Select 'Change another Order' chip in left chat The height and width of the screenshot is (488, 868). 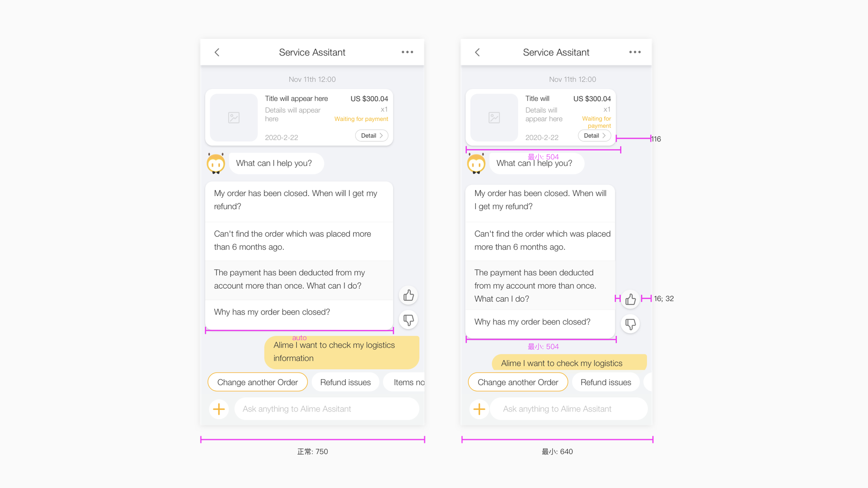coord(258,382)
